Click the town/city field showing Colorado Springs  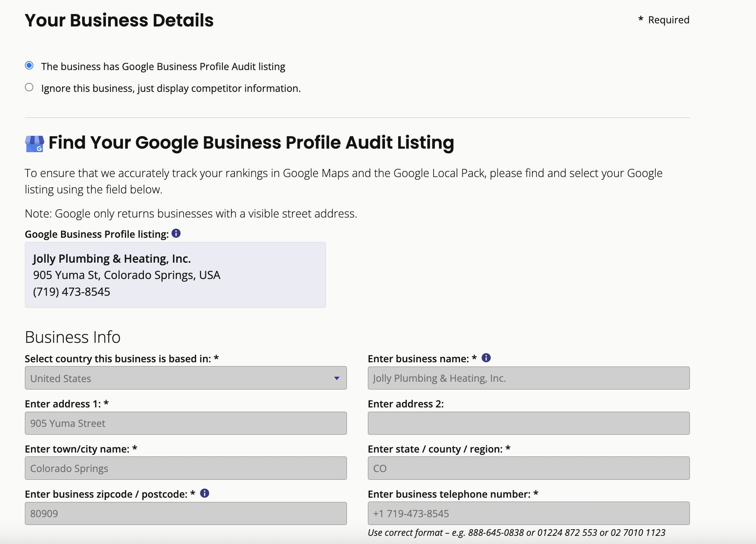pos(186,468)
